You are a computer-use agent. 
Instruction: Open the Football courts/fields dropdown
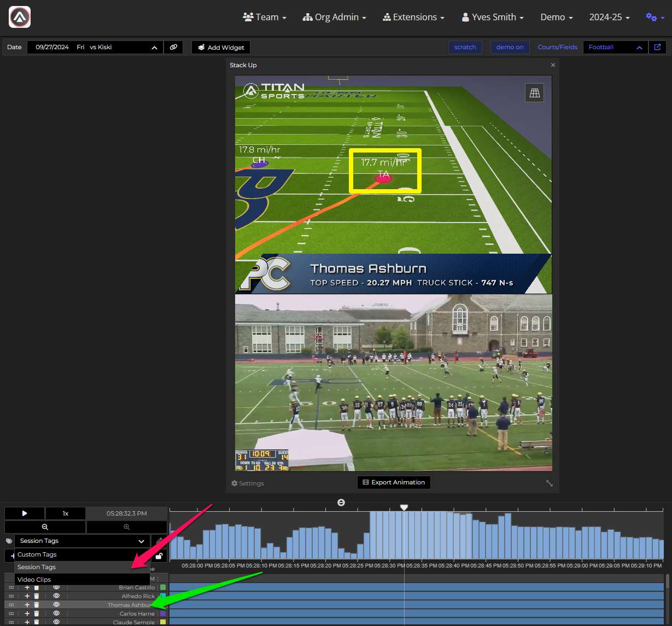pyautogui.click(x=616, y=47)
